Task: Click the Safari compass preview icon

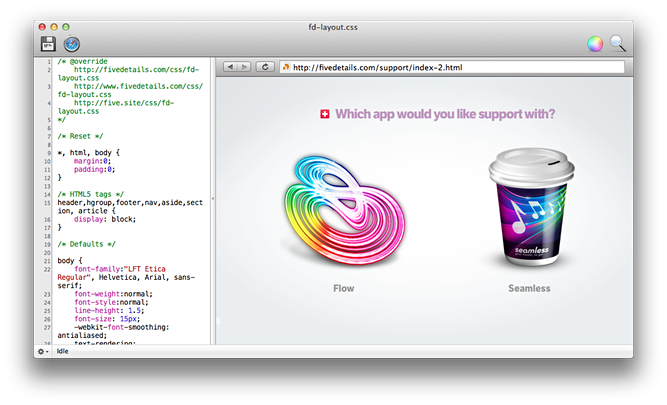Action: (71, 44)
